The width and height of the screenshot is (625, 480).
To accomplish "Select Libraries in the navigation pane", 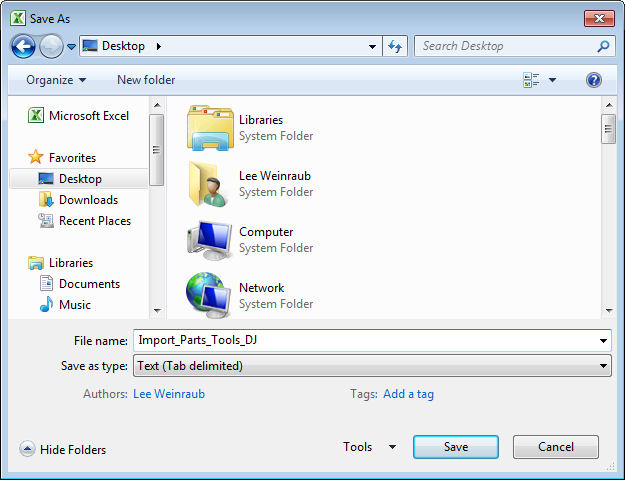I will [x=71, y=263].
